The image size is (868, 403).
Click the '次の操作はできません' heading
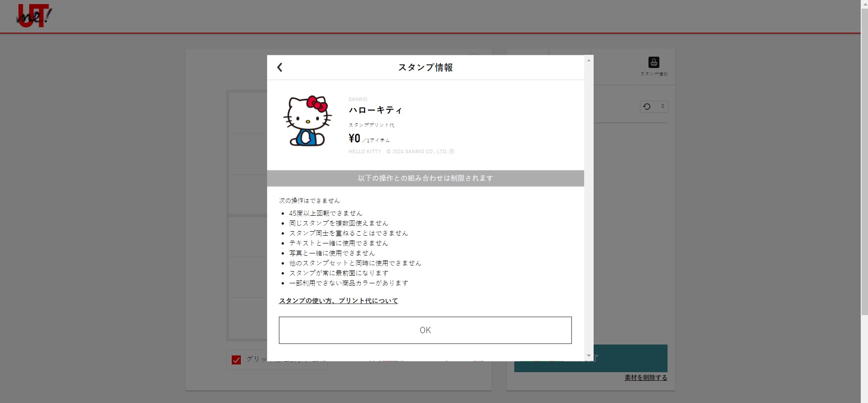[309, 200]
